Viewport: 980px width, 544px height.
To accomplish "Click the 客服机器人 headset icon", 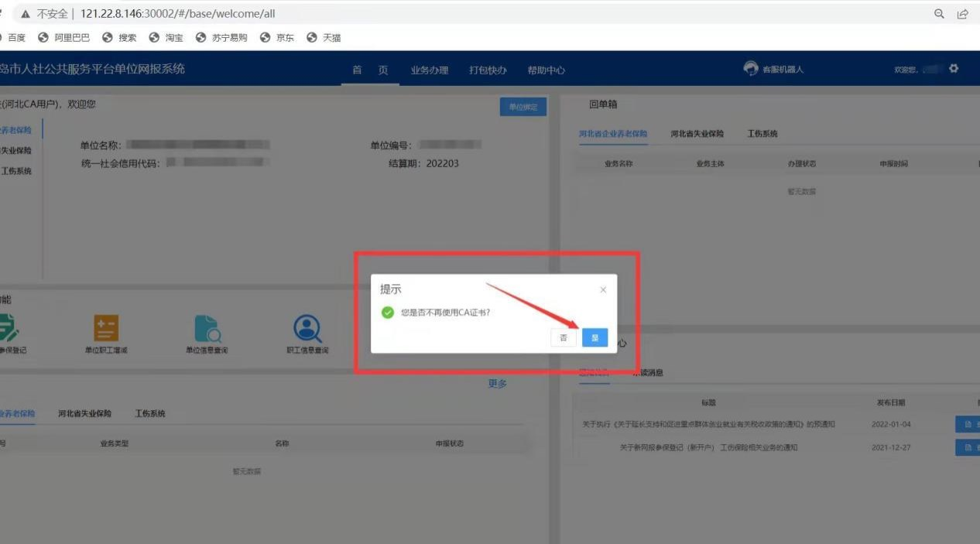I will [751, 69].
